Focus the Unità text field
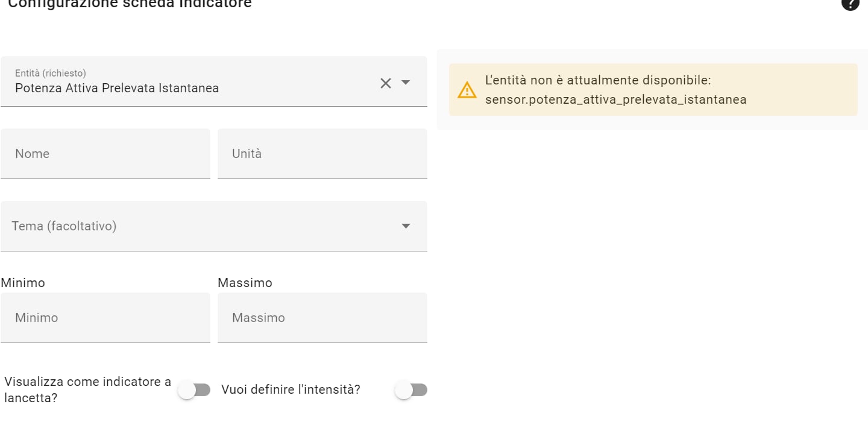Screen dimensions: 868x442 [322, 154]
